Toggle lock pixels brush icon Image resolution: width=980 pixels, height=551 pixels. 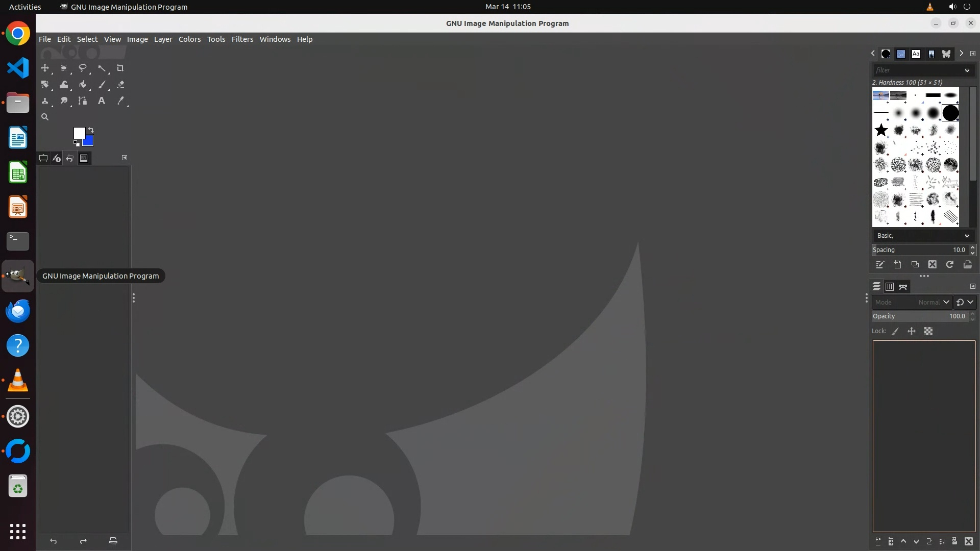point(895,332)
